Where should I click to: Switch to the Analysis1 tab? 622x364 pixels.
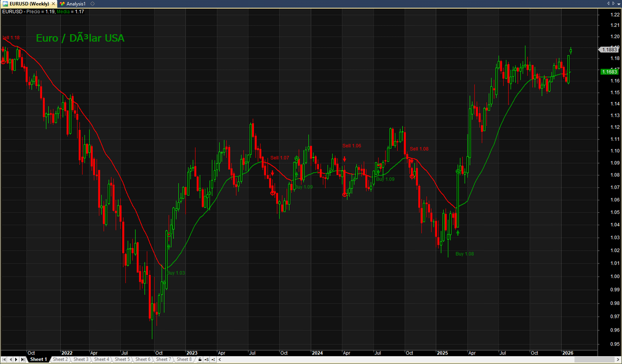pyautogui.click(x=72, y=4)
